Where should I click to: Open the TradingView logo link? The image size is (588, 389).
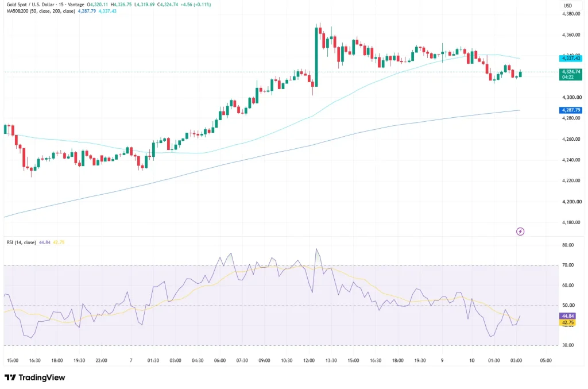(34, 378)
